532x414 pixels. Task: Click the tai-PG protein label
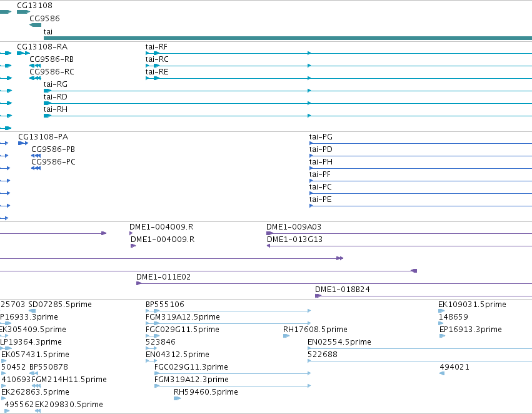click(x=321, y=137)
